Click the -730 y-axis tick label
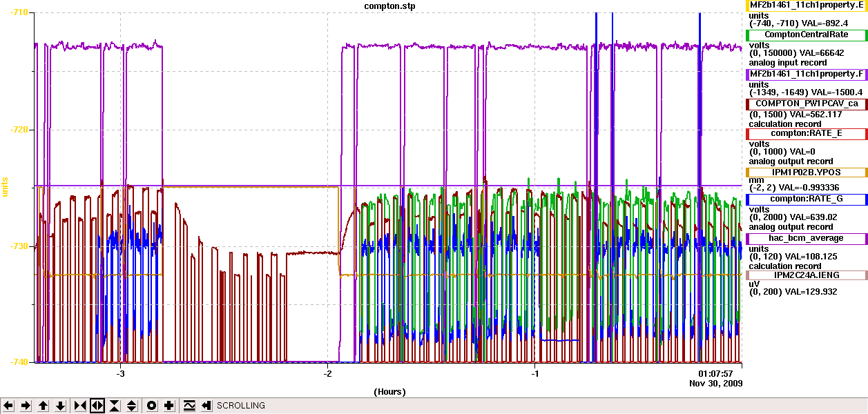 pos(18,246)
